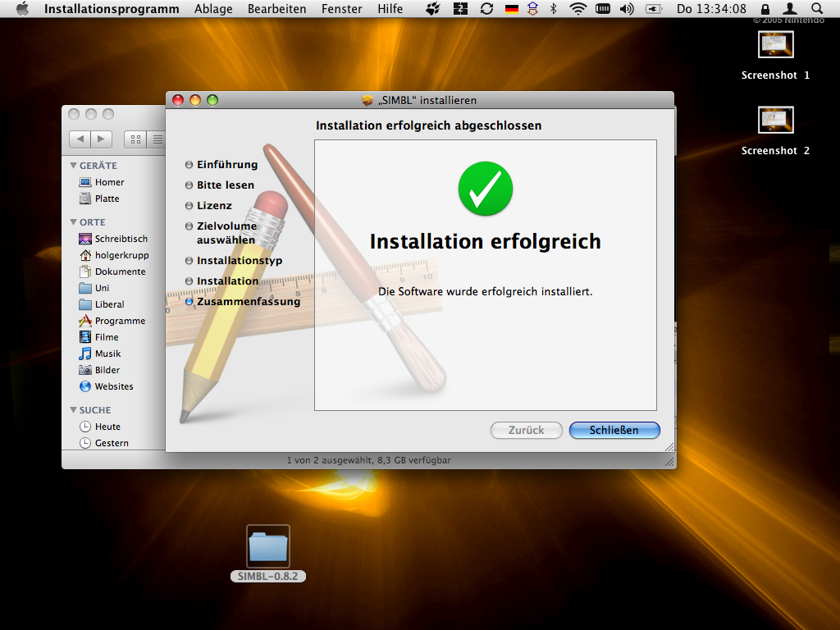Click Finder forward navigation arrow
The width and height of the screenshot is (840, 630).
tap(101, 139)
